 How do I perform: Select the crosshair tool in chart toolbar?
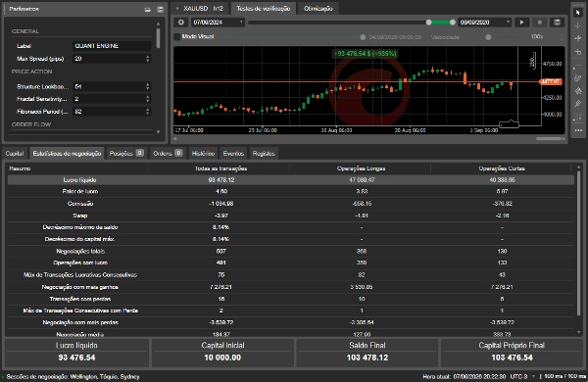click(x=578, y=25)
